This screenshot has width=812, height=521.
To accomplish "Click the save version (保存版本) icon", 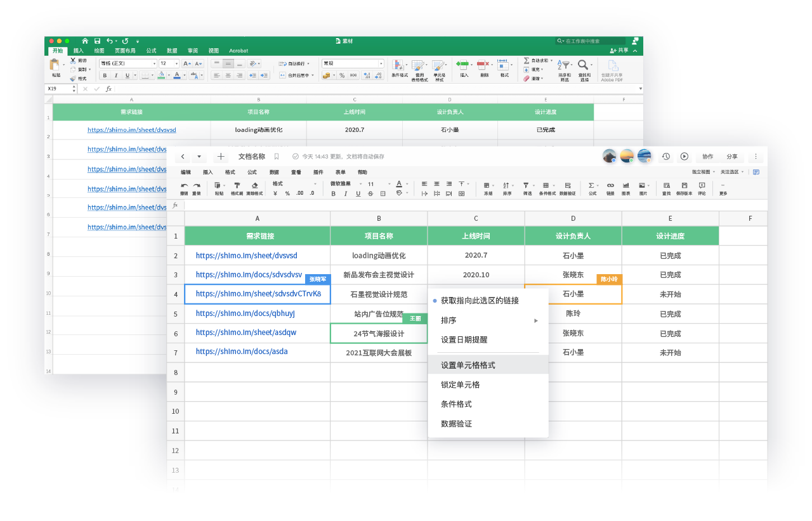I will tap(684, 185).
